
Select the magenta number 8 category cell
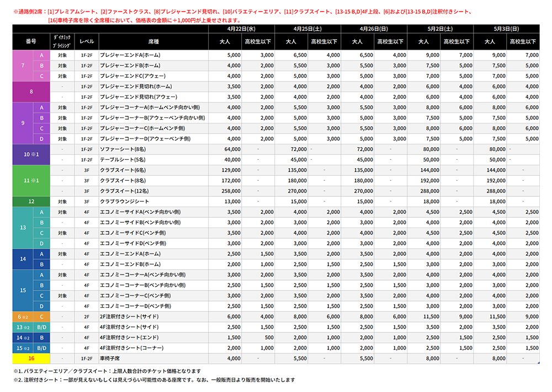pyautogui.click(x=31, y=92)
